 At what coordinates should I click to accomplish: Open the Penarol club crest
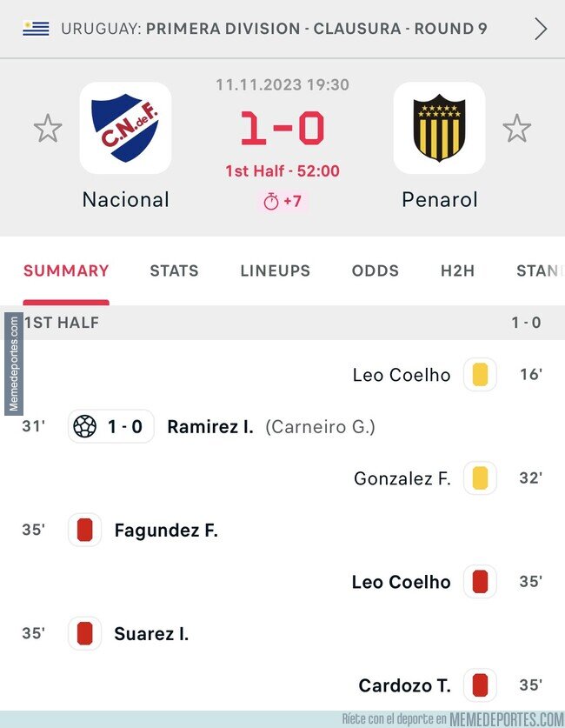click(439, 128)
